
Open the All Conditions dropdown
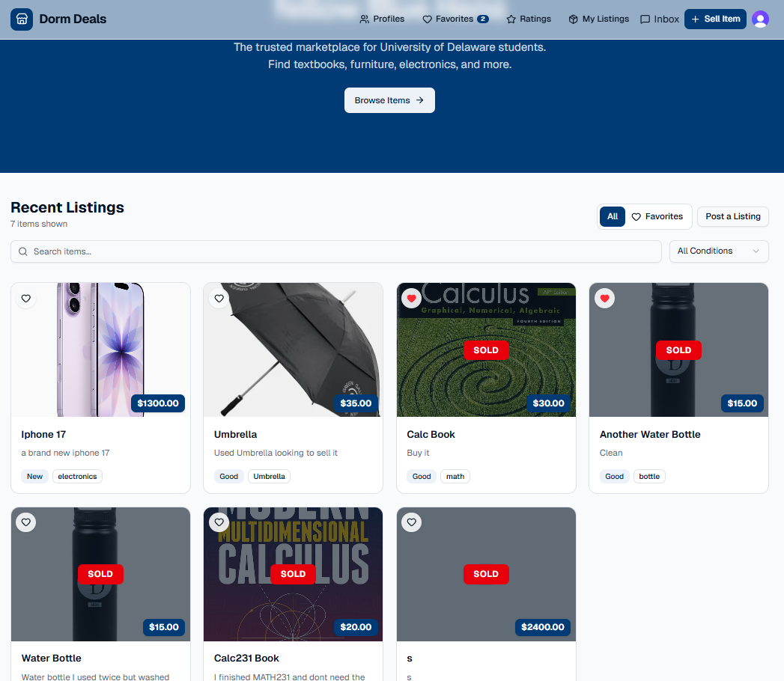(x=719, y=251)
